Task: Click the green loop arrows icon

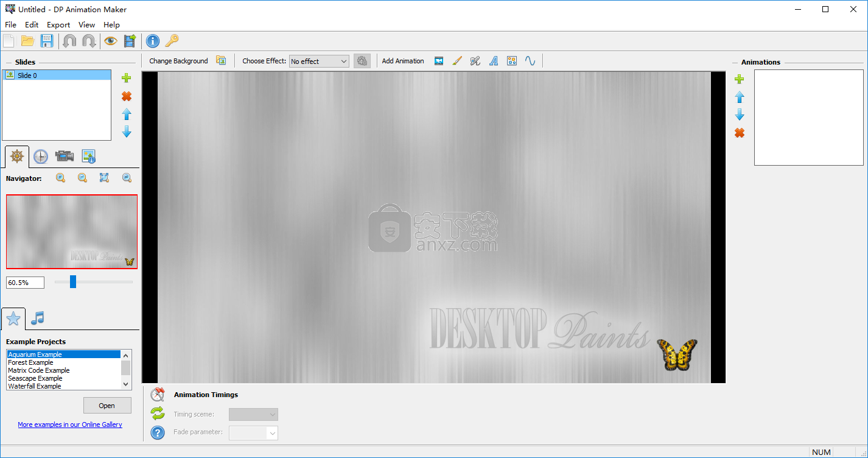Action: click(158, 414)
